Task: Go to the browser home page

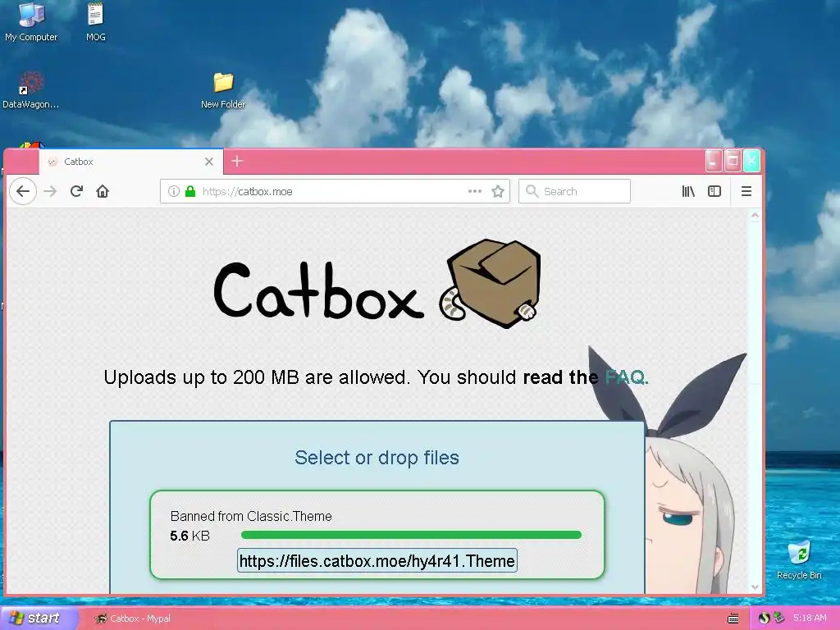Action: [x=103, y=191]
